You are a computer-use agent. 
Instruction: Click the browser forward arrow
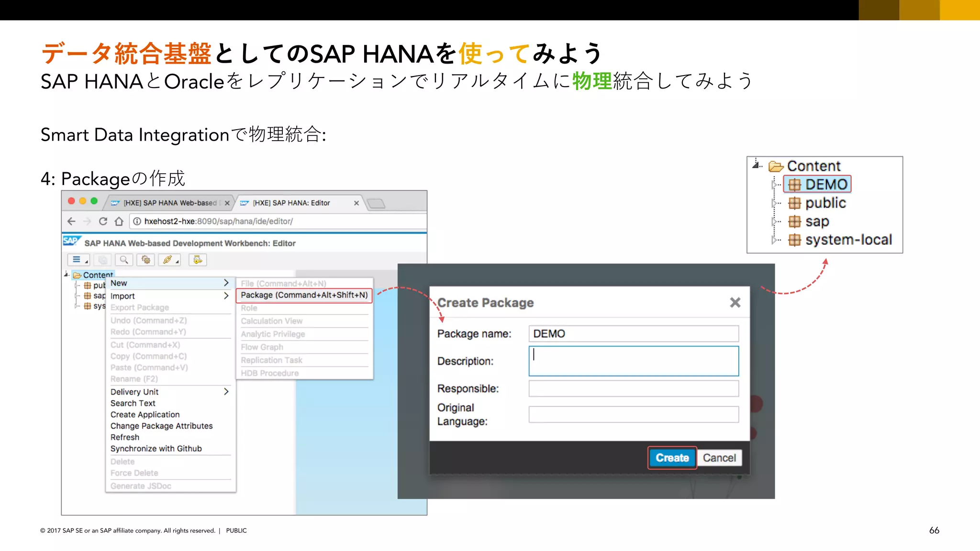87,221
